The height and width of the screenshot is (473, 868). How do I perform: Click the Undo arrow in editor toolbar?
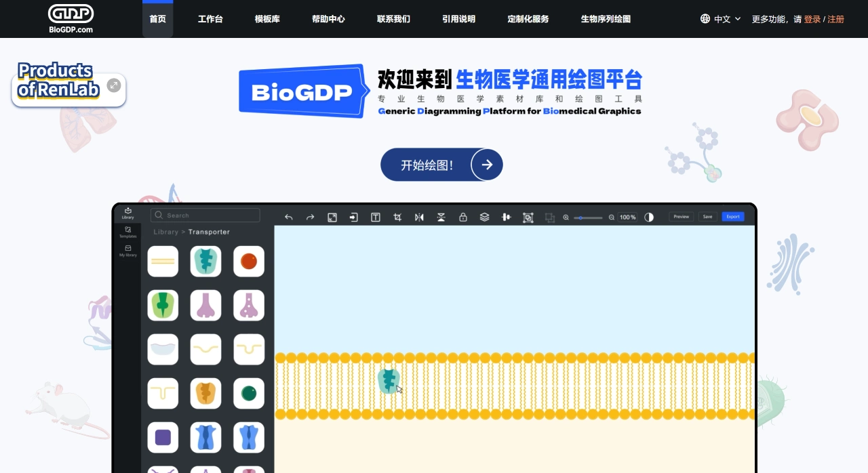(x=289, y=218)
